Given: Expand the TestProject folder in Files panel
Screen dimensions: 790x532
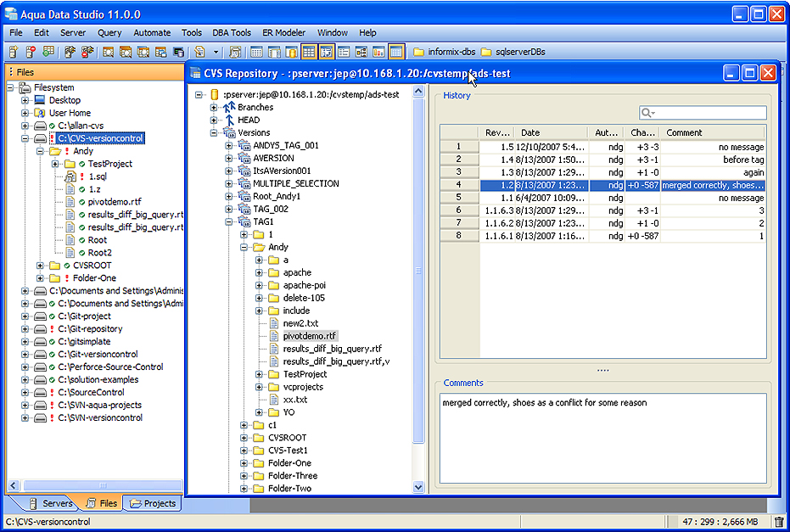Looking at the screenshot, I should 55,164.
